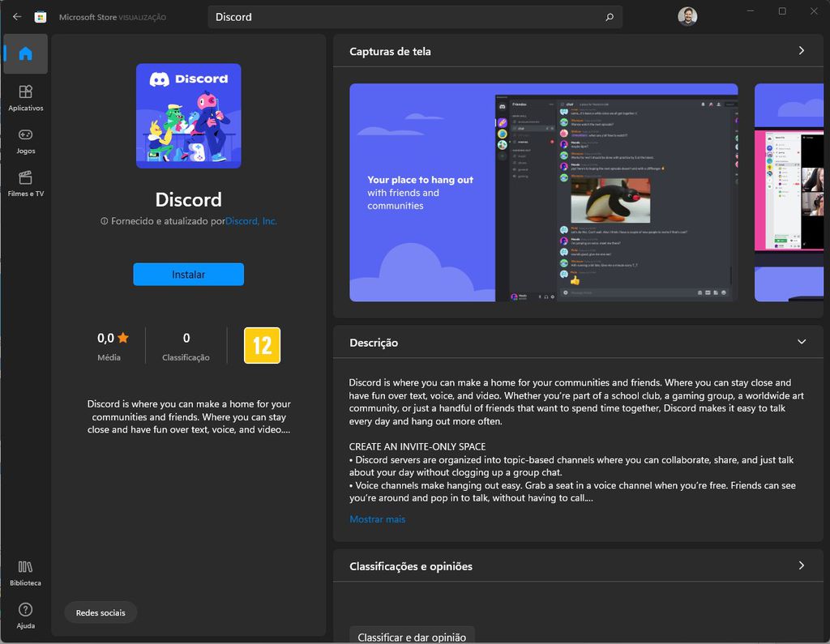
Task: Click the 12 age rating badge
Action: (x=262, y=346)
